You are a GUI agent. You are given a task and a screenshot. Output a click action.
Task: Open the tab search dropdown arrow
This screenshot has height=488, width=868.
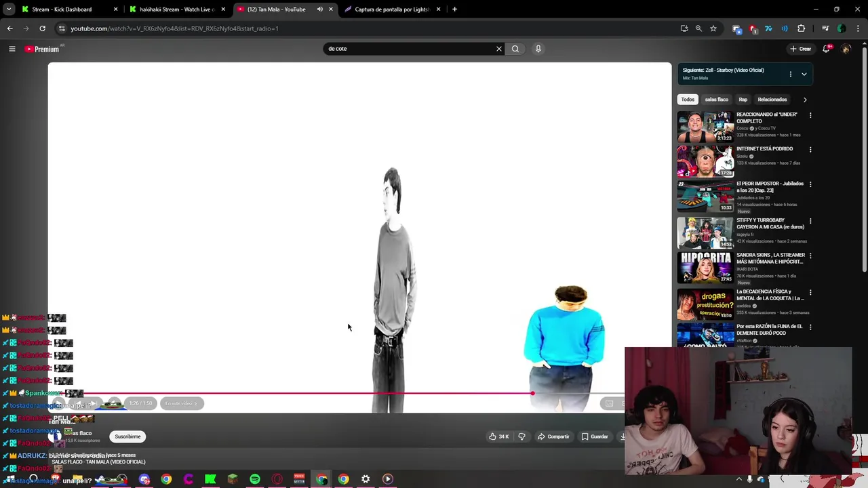pos(9,9)
